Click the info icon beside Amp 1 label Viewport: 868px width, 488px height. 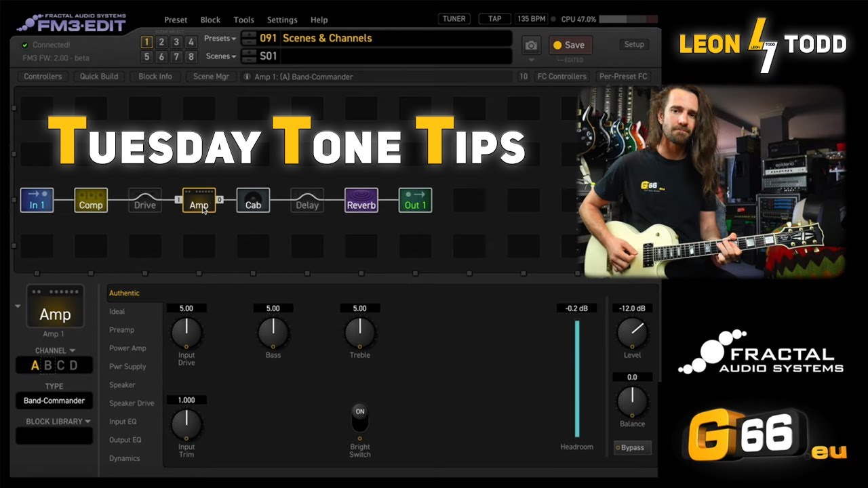247,77
